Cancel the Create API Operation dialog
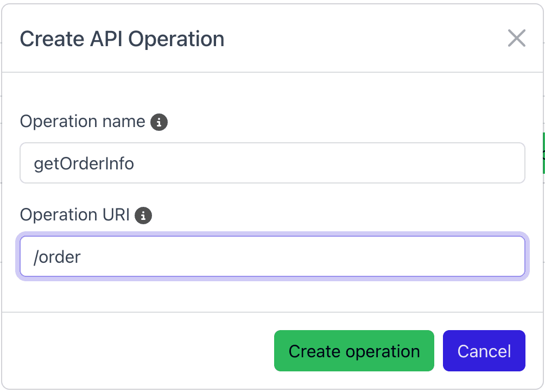The width and height of the screenshot is (545, 392). pyautogui.click(x=484, y=351)
